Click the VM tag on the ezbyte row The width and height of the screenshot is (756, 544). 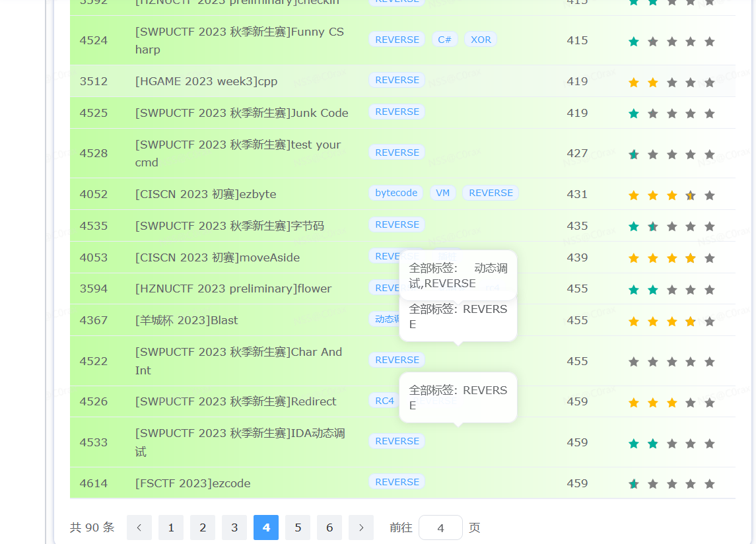pos(443,192)
